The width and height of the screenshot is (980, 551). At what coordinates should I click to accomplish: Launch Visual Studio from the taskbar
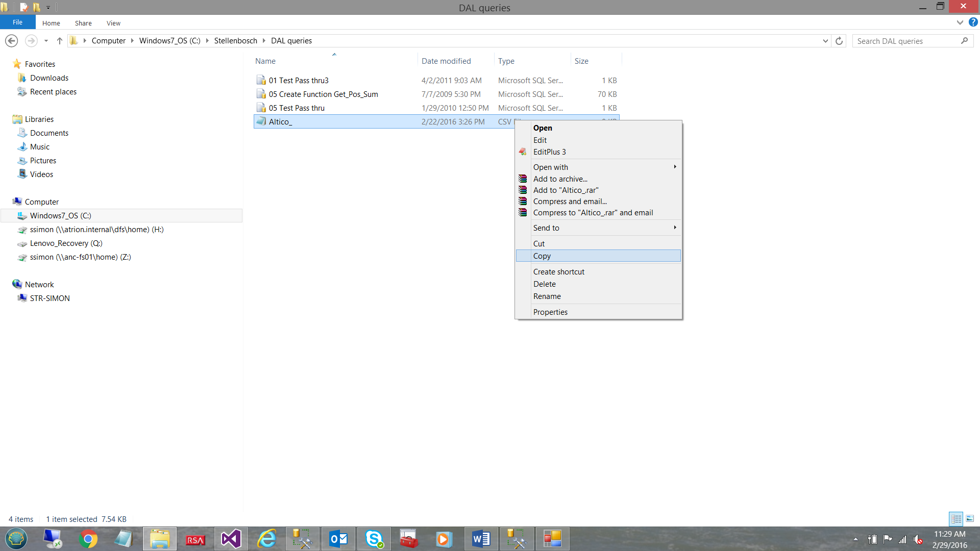(231, 538)
